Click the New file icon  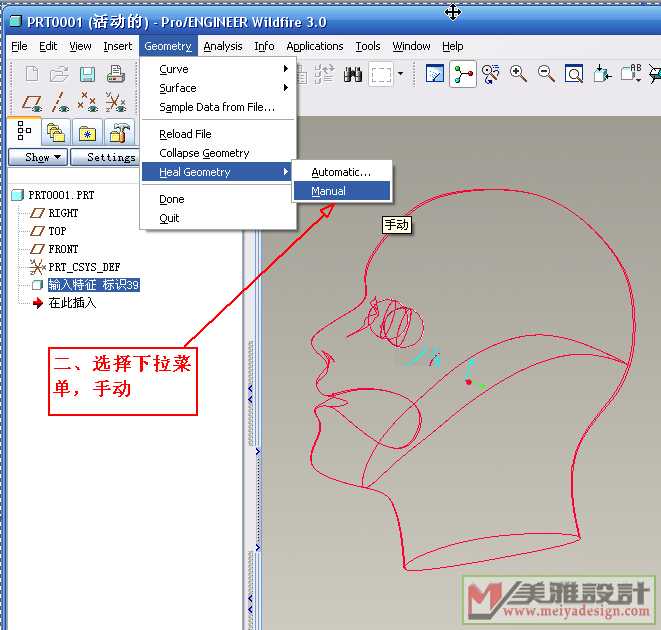pos(32,74)
